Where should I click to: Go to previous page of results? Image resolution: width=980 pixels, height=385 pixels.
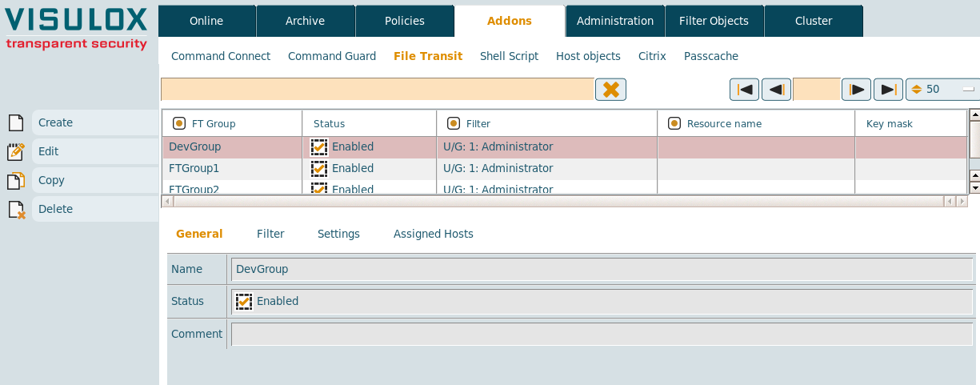pyautogui.click(x=776, y=90)
